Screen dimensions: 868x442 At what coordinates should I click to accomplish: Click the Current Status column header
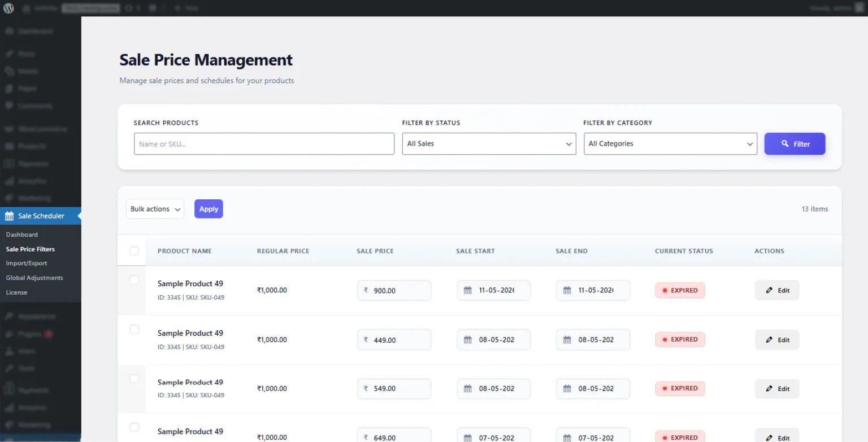(684, 251)
